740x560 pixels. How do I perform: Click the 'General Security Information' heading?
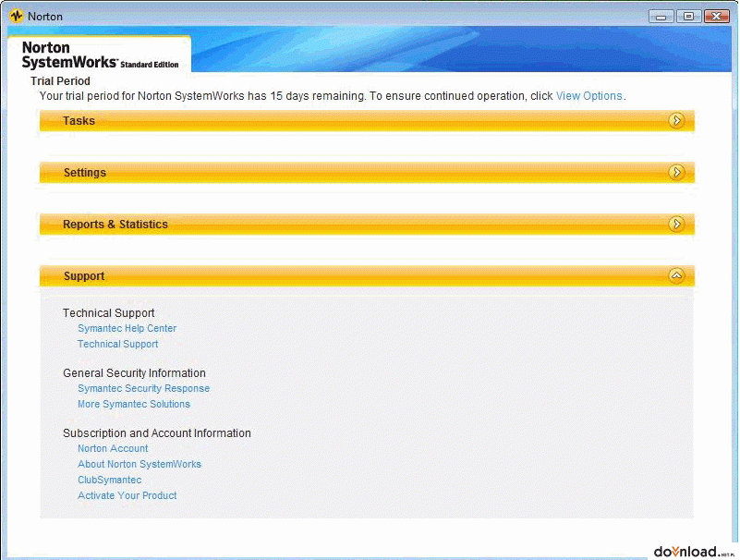click(x=134, y=373)
